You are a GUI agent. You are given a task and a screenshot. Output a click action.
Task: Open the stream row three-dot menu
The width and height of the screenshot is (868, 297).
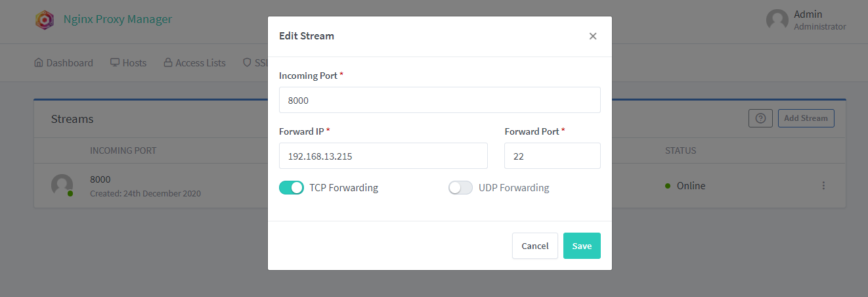point(823,186)
